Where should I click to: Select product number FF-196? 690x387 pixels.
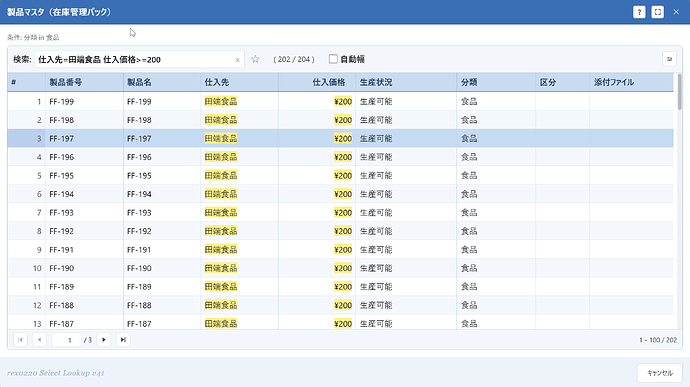click(x=62, y=157)
